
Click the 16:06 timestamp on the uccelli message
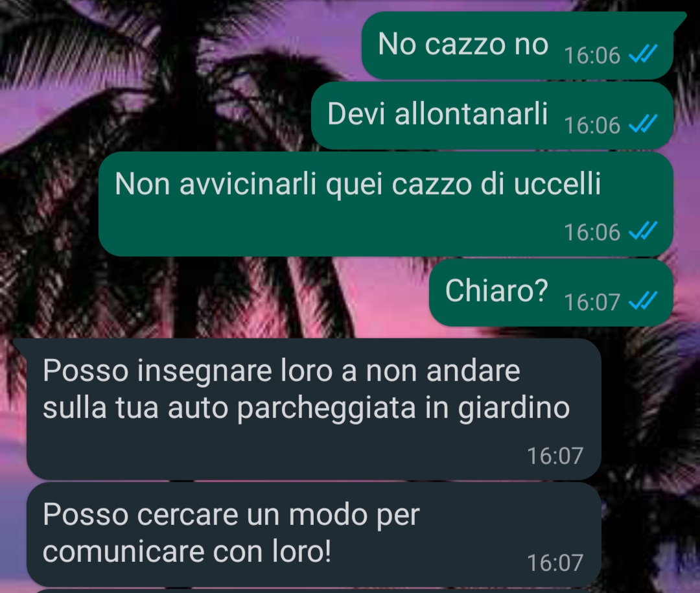[x=592, y=233]
